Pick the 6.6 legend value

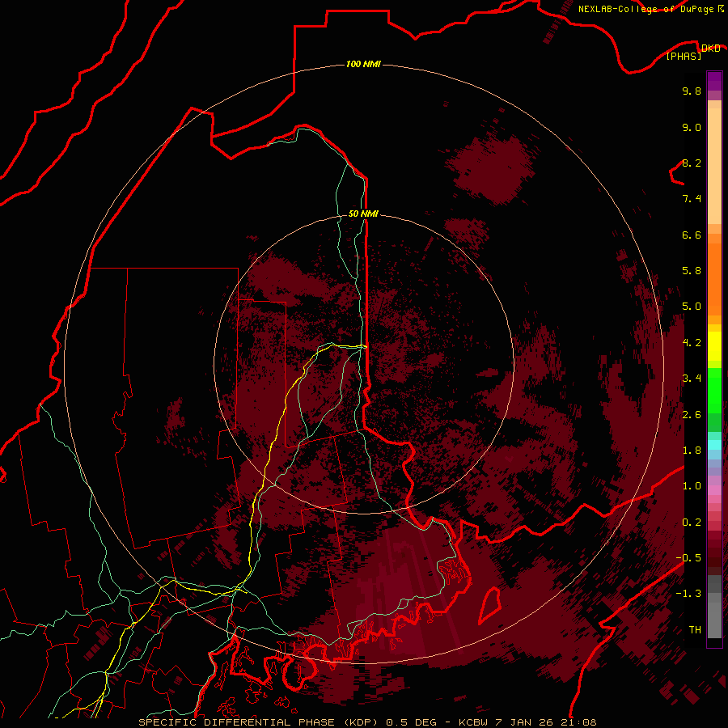(692, 235)
